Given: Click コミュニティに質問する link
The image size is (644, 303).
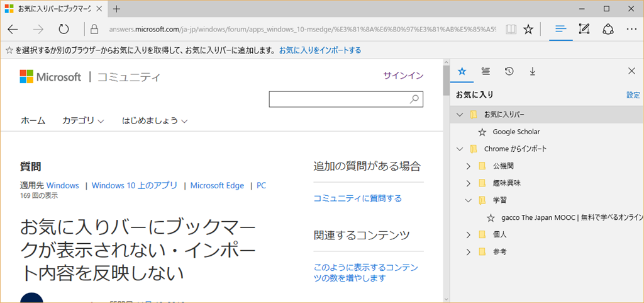Looking at the screenshot, I should pyautogui.click(x=357, y=198).
